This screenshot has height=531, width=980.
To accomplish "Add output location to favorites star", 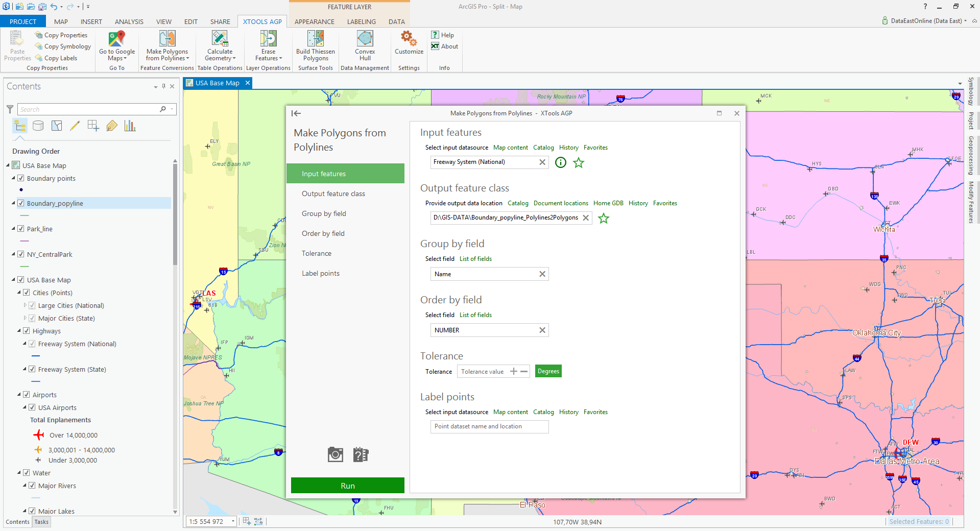I will coord(604,218).
